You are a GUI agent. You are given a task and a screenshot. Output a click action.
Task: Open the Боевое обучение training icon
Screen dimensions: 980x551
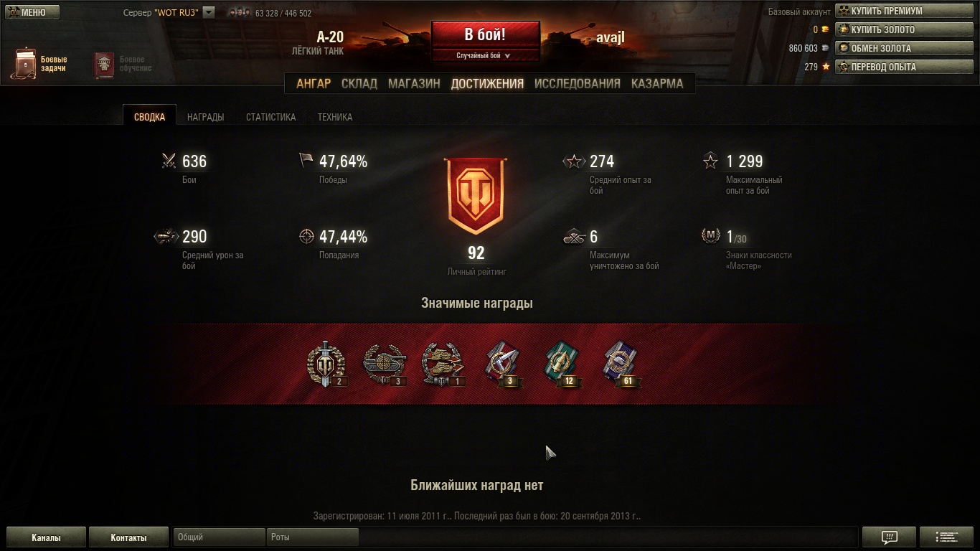coord(104,65)
